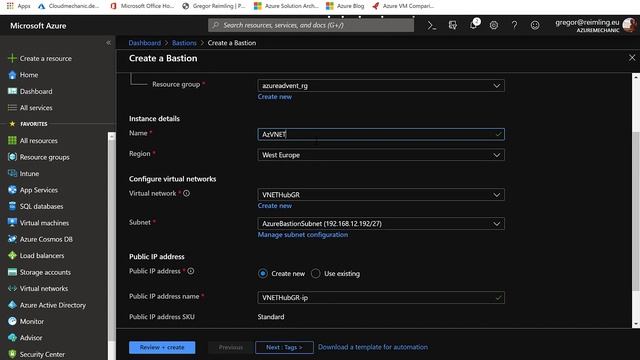Open All services list icon
640x360 pixels.
pyautogui.click(x=12, y=108)
